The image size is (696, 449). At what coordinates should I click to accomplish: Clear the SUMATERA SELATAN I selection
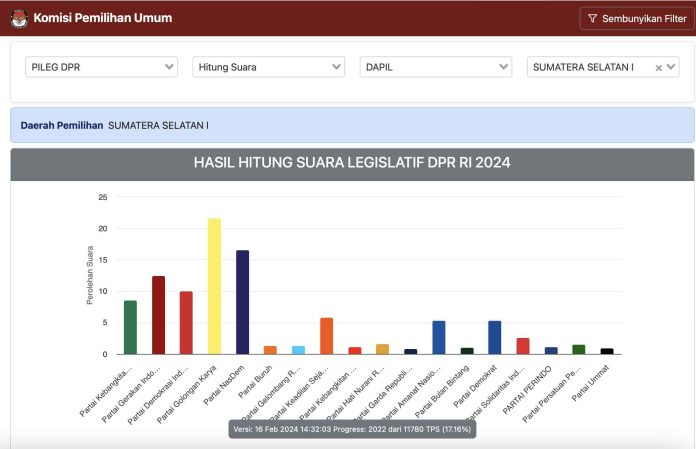659,67
